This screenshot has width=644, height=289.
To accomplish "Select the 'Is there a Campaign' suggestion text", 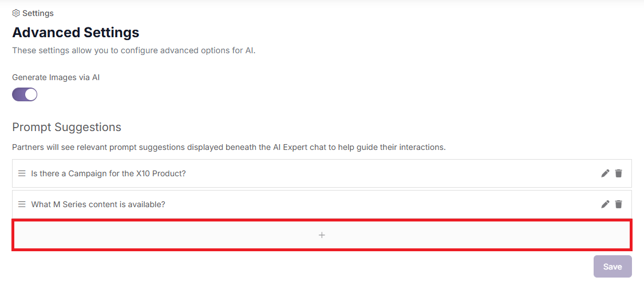I will [x=108, y=173].
